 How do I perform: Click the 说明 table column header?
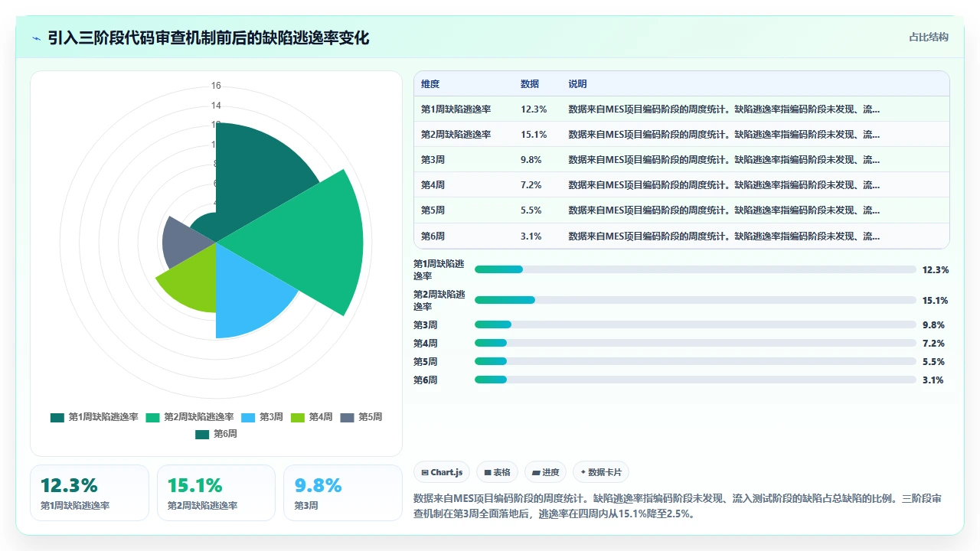[x=577, y=84]
